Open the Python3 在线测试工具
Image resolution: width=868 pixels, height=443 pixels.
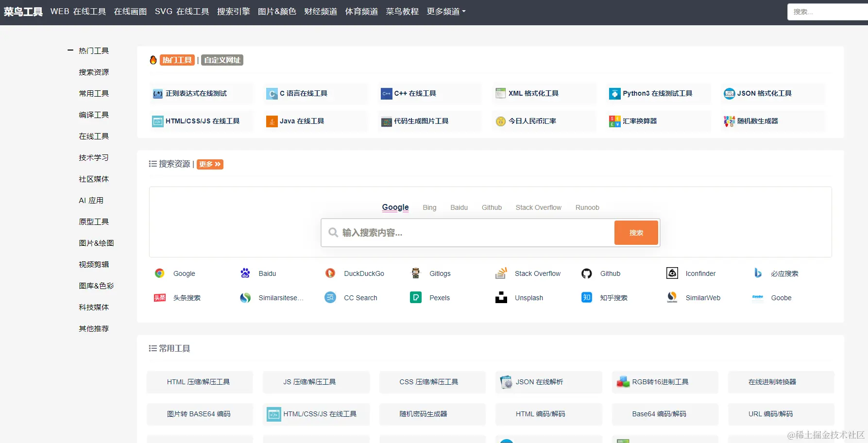click(657, 93)
